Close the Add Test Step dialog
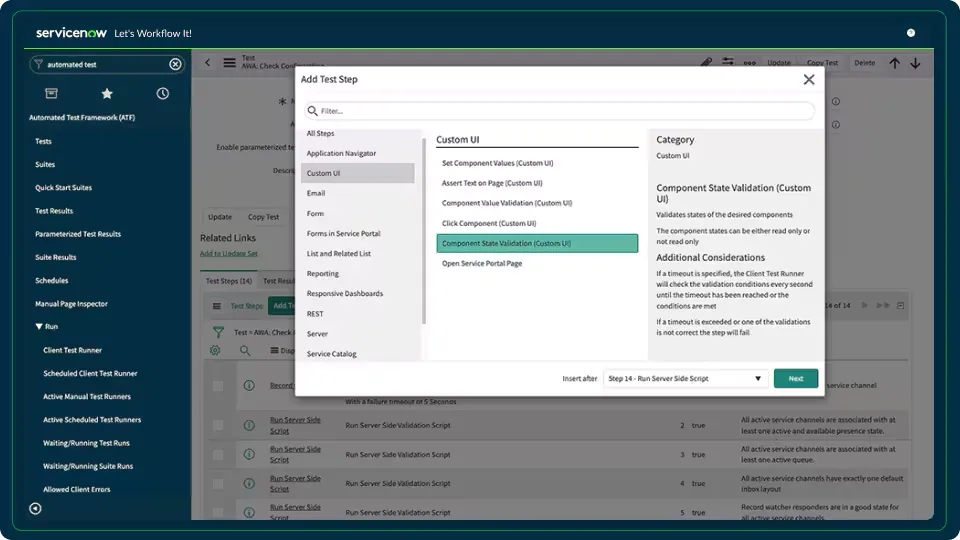The width and height of the screenshot is (960, 540). [x=809, y=80]
